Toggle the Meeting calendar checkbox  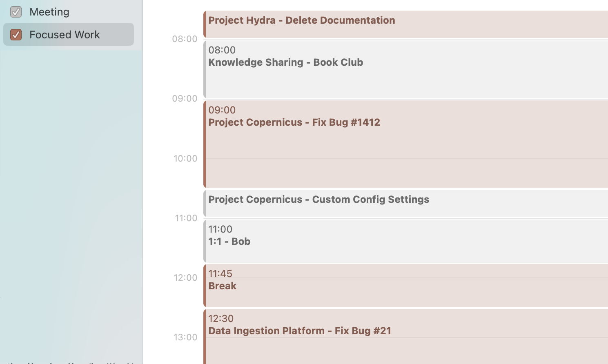click(16, 12)
